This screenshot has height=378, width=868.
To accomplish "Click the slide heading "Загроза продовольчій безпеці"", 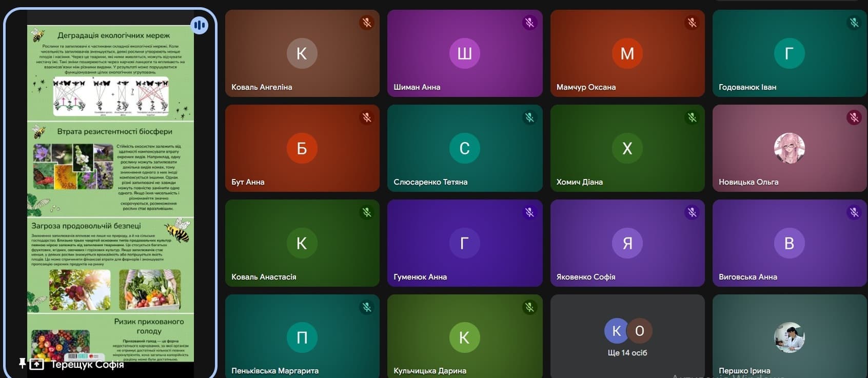I will (86, 226).
